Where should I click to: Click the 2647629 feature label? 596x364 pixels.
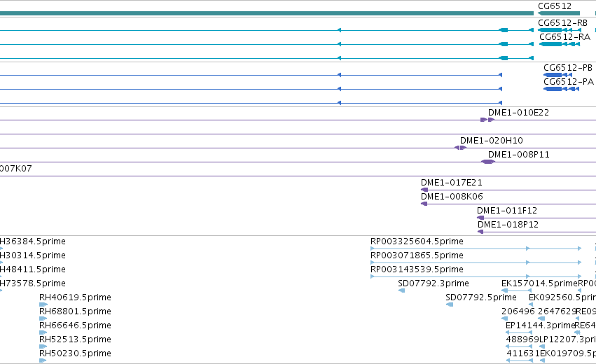557,311
